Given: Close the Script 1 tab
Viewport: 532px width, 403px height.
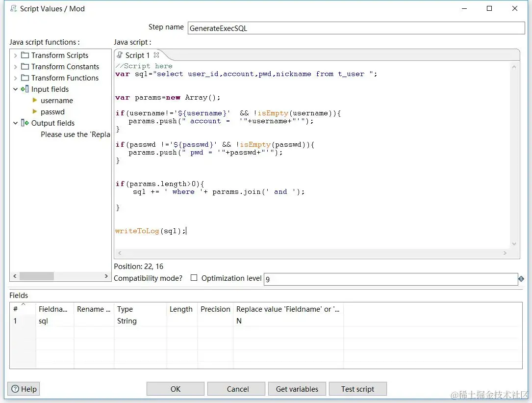Looking at the screenshot, I should pyautogui.click(x=156, y=54).
